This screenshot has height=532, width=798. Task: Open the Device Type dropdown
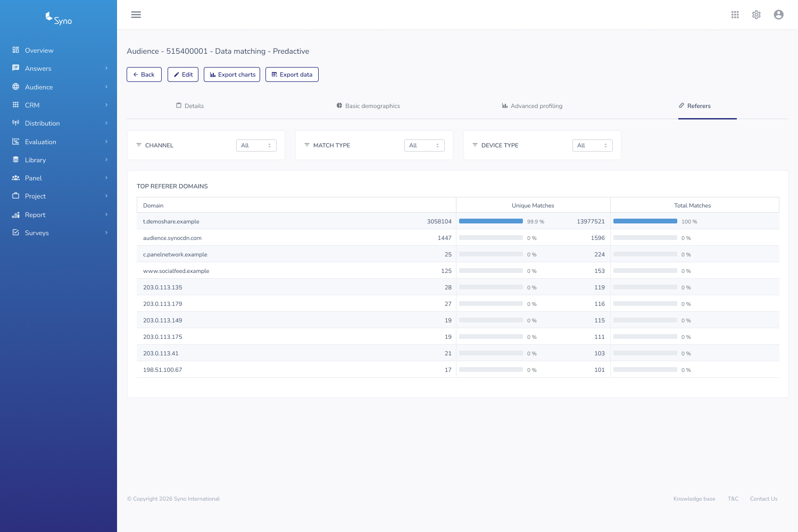pyautogui.click(x=593, y=145)
